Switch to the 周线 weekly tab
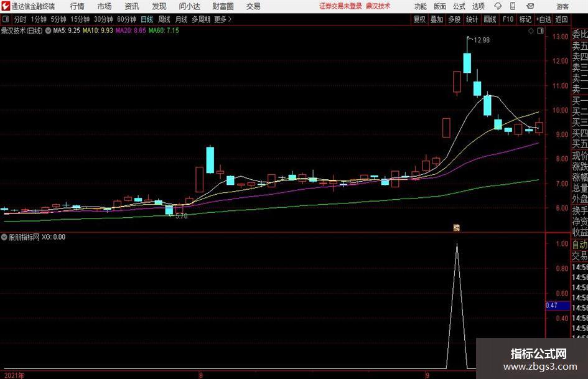This screenshot has height=379, width=588. [164, 19]
